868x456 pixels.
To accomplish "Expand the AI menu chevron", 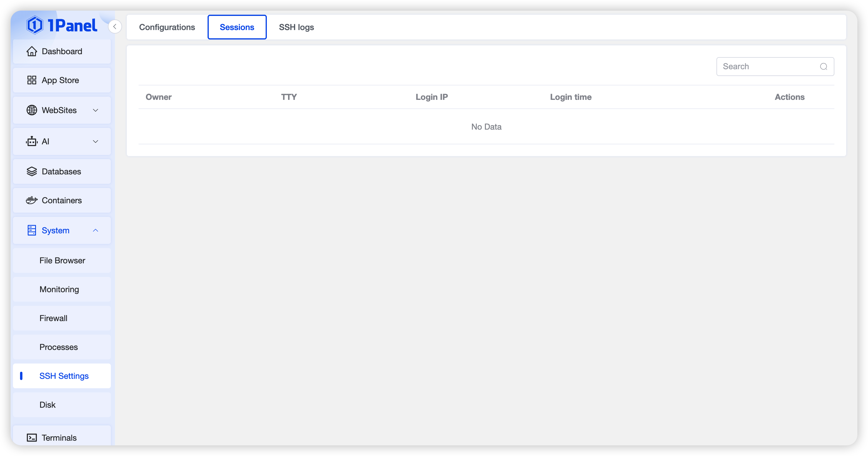I will (95, 141).
